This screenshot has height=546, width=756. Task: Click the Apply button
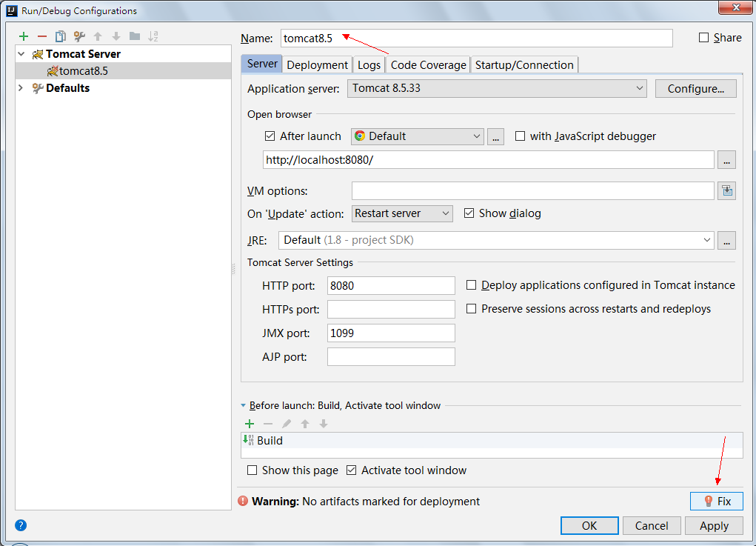pyautogui.click(x=714, y=526)
